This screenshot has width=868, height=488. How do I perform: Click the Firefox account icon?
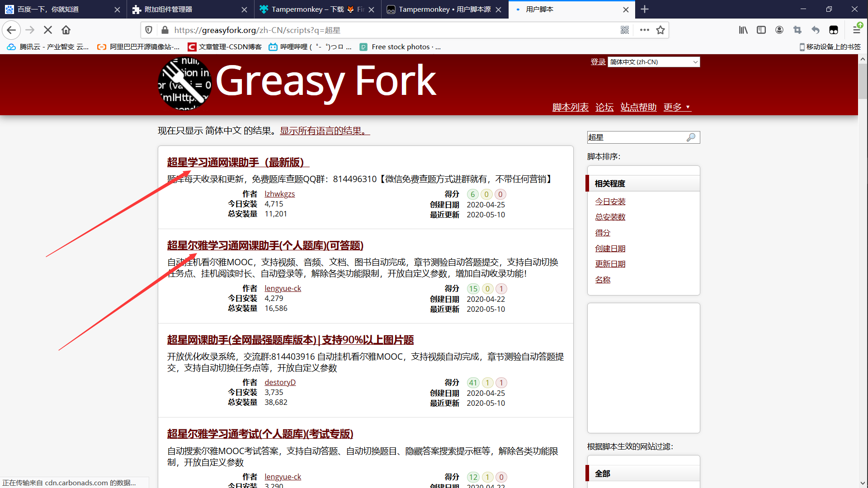779,30
